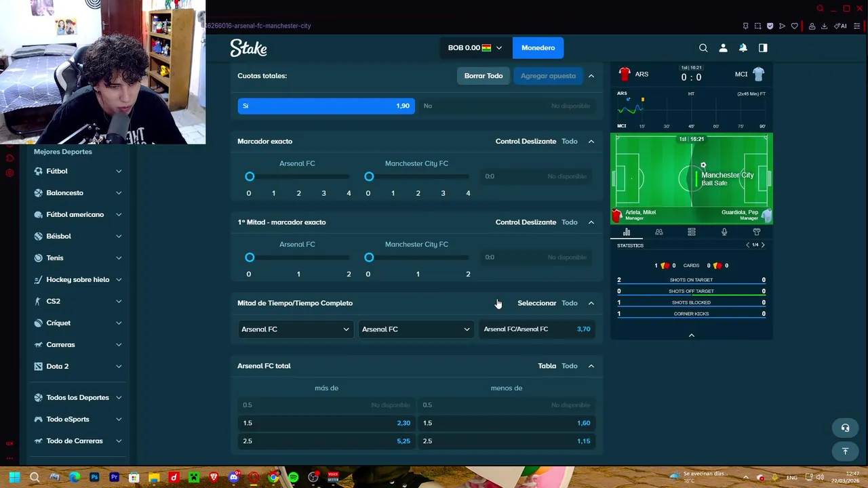
Task: Go to the Stake logo home
Action: pos(248,47)
